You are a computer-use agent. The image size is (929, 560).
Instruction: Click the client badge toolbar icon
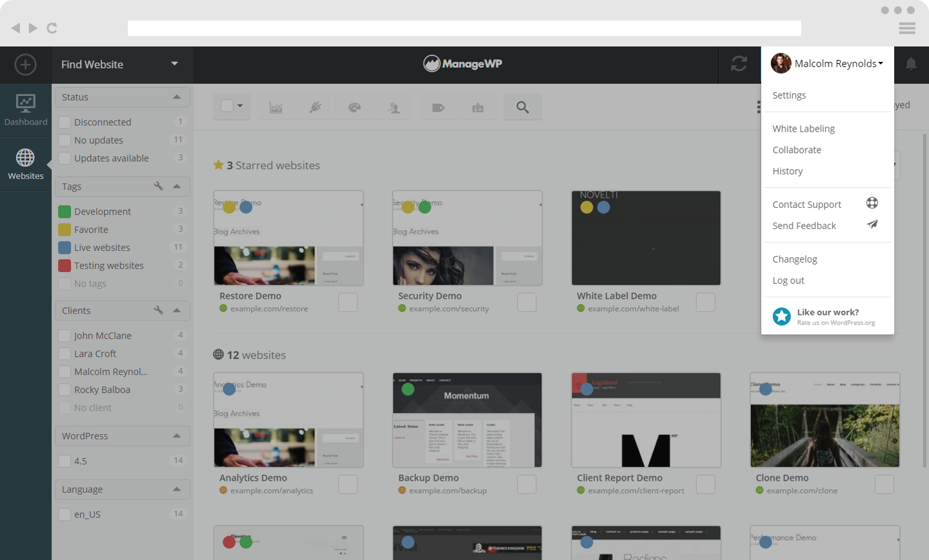pos(478,108)
